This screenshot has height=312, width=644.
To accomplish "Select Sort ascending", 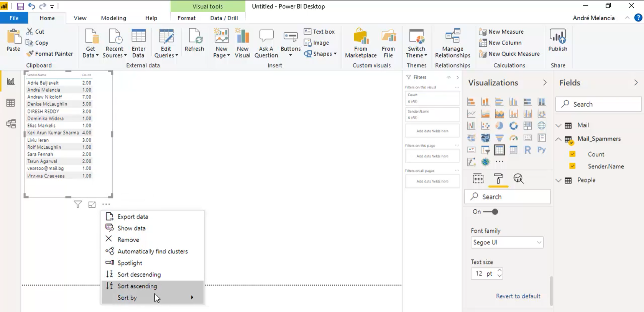I will [x=153, y=286].
